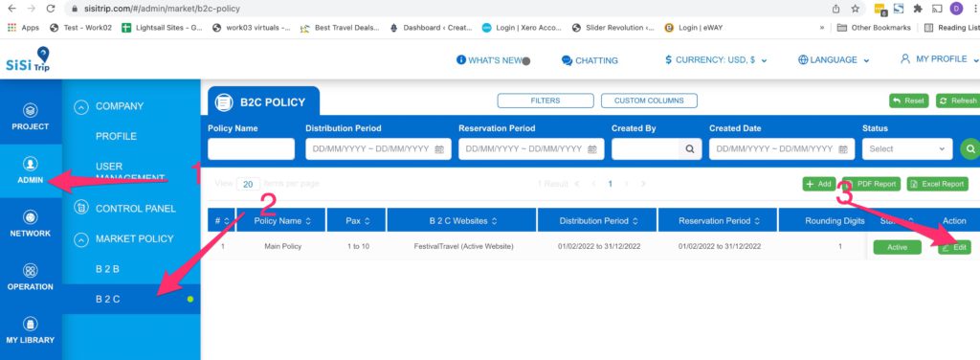Click the green Refresh button

tap(958, 101)
